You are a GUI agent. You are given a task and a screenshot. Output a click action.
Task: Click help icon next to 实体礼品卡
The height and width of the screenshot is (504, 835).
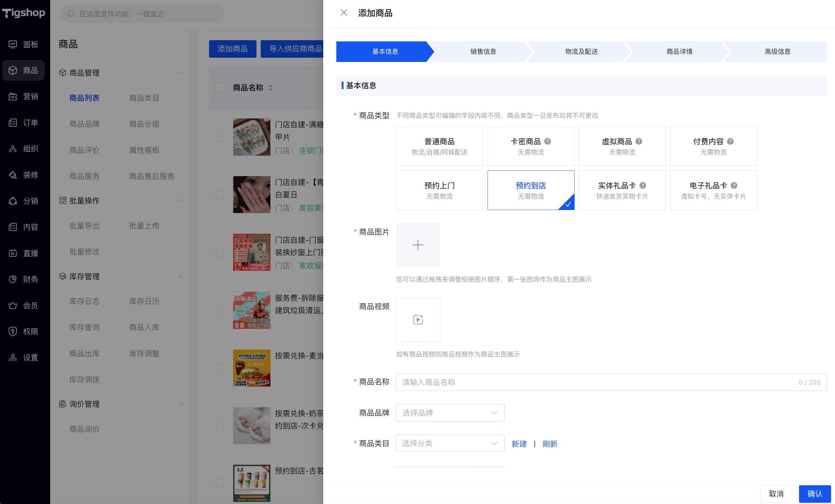643,186
